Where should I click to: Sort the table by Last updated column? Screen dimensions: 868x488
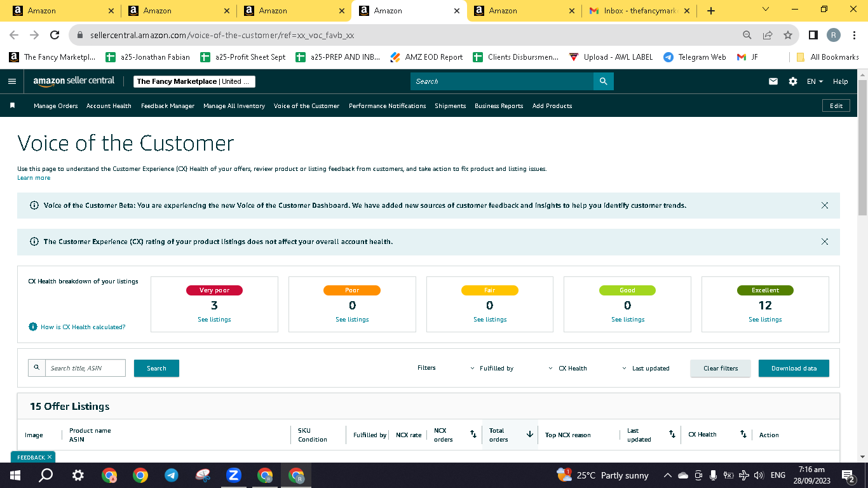(x=672, y=435)
